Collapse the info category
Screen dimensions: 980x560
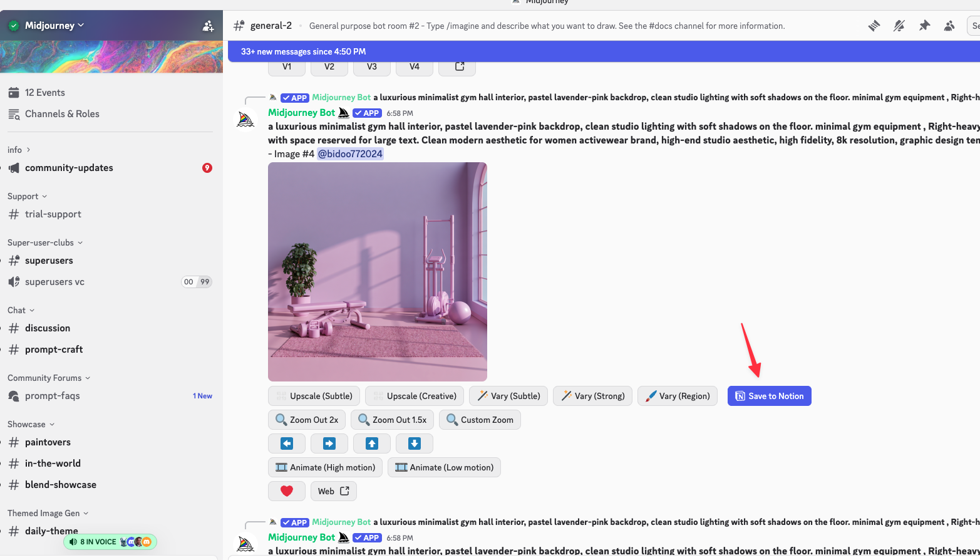pos(19,150)
